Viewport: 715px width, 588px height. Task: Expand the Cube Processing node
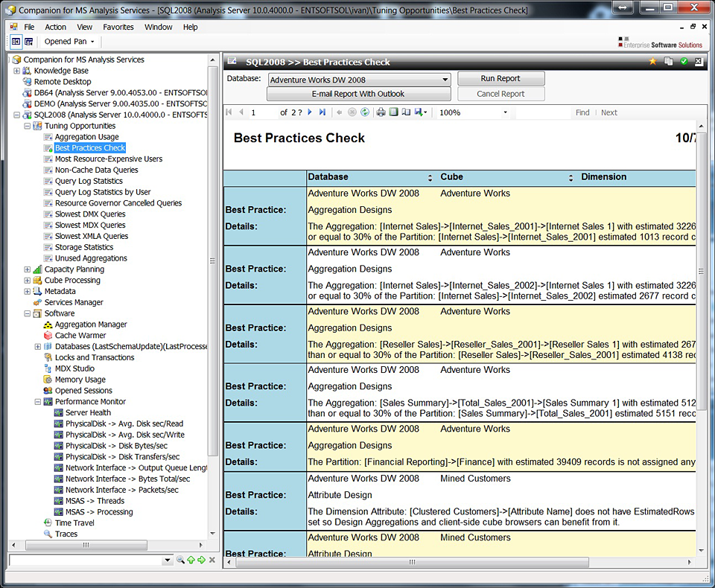click(28, 281)
